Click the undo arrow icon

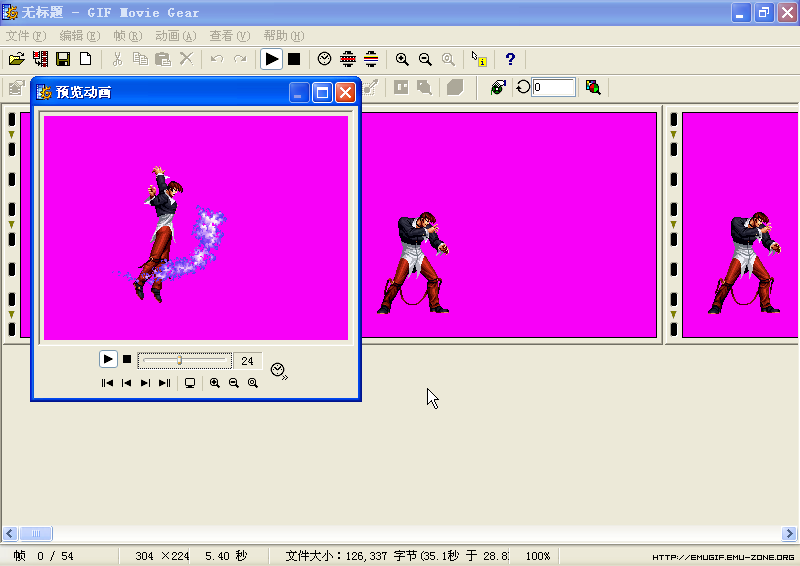click(217, 59)
